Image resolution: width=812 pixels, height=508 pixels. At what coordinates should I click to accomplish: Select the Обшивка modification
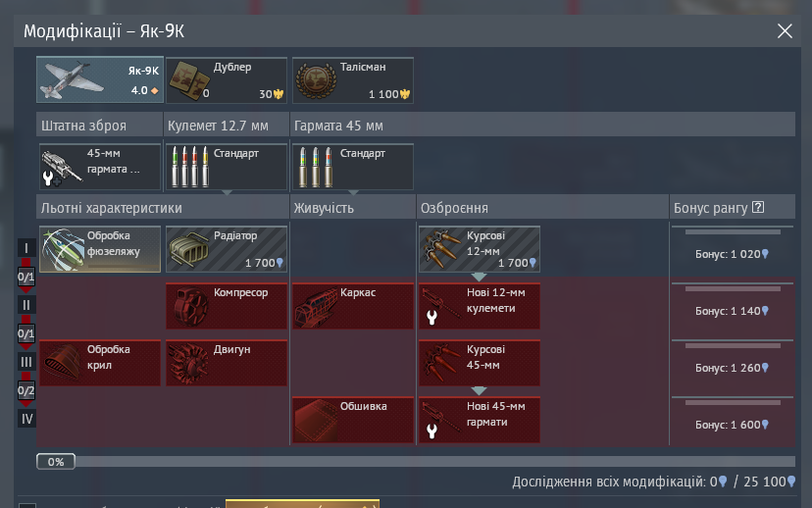pyautogui.click(x=353, y=420)
